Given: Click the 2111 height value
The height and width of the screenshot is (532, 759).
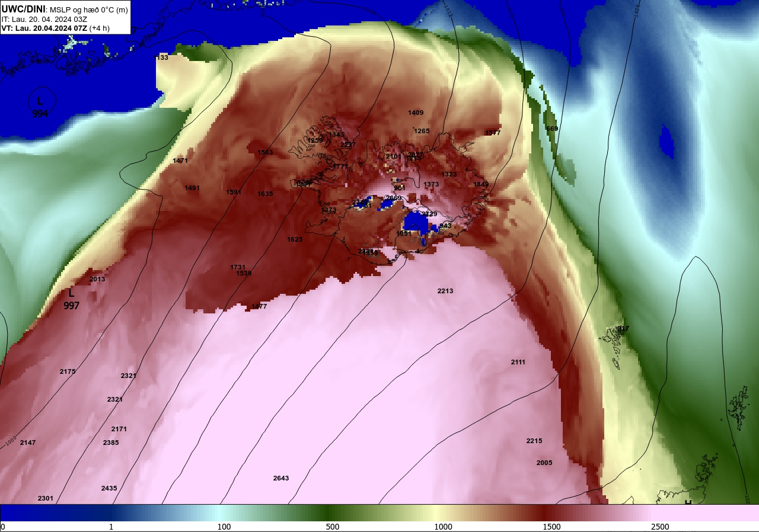Looking at the screenshot, I should 518,362.
